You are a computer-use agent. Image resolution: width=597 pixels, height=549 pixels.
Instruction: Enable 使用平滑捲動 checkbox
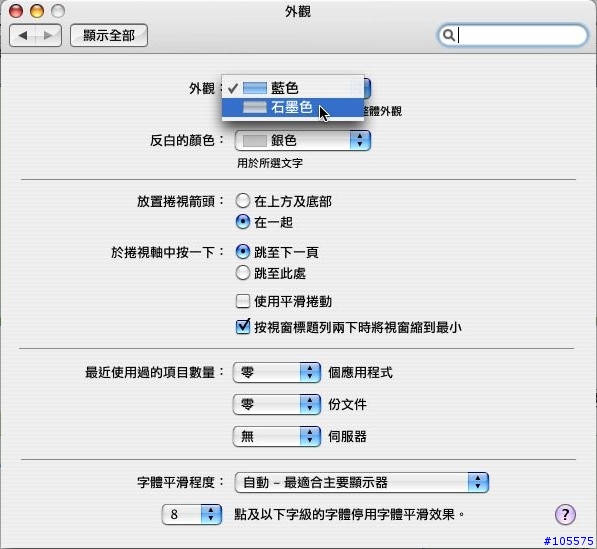(x=243, y=301)
